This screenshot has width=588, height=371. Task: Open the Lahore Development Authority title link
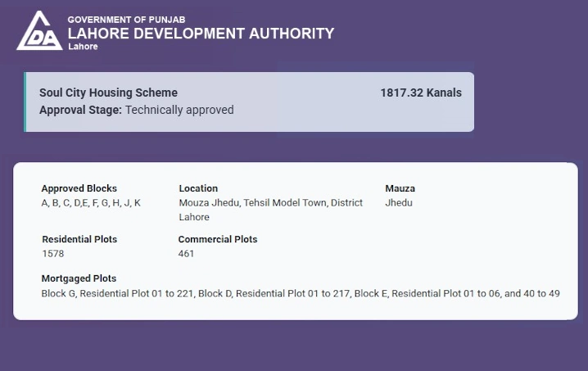pos(201,34)
